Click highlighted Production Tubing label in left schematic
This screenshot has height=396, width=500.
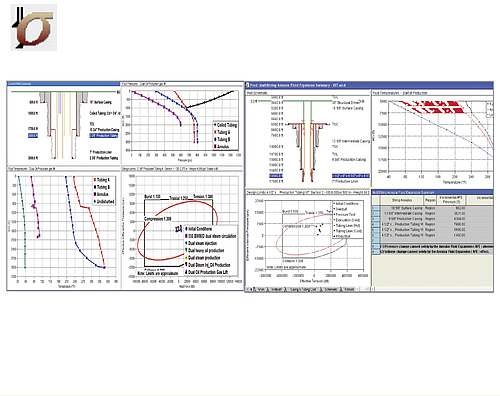[104, 136]
